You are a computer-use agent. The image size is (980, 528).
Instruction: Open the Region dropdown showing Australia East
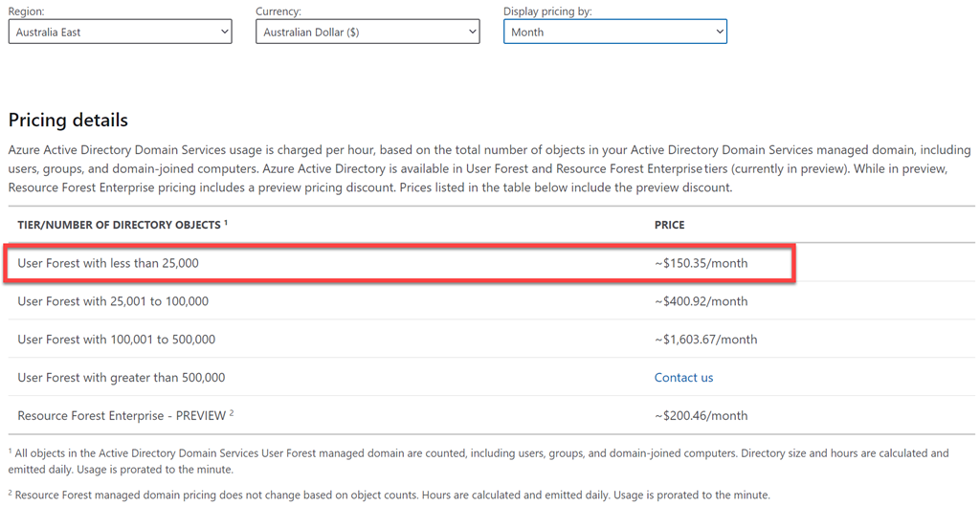[120, 32]
